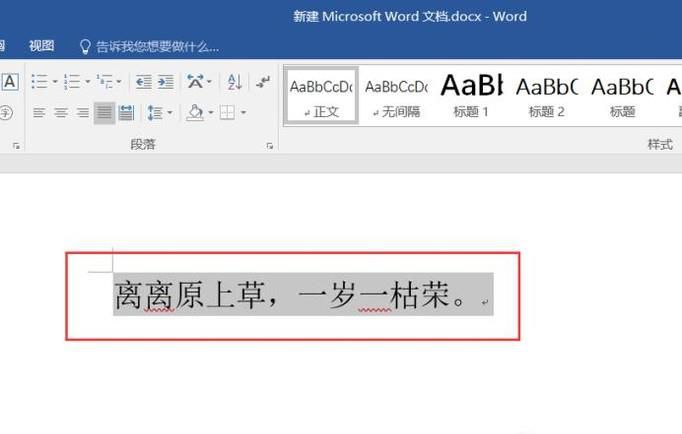682x434 pixels.
Task: Open the Asian layout dropdown arrow
Action: click(210, 81)
